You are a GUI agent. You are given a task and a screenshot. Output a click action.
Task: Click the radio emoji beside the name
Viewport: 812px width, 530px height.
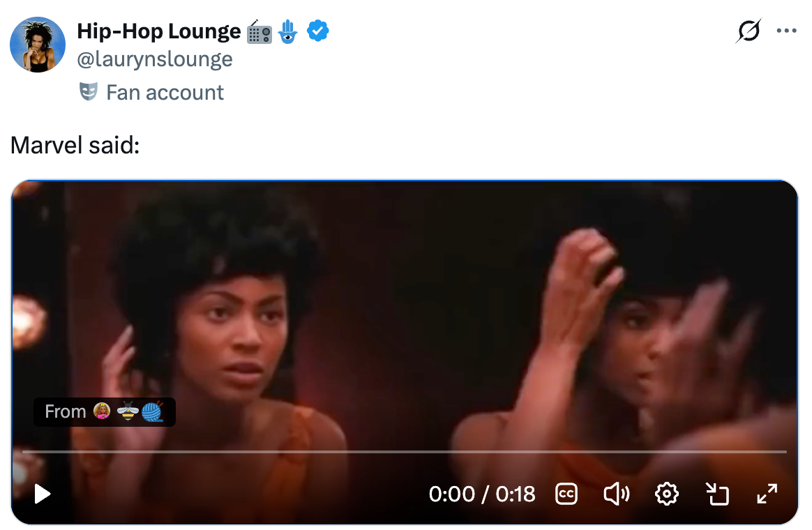tap(259, 32)
